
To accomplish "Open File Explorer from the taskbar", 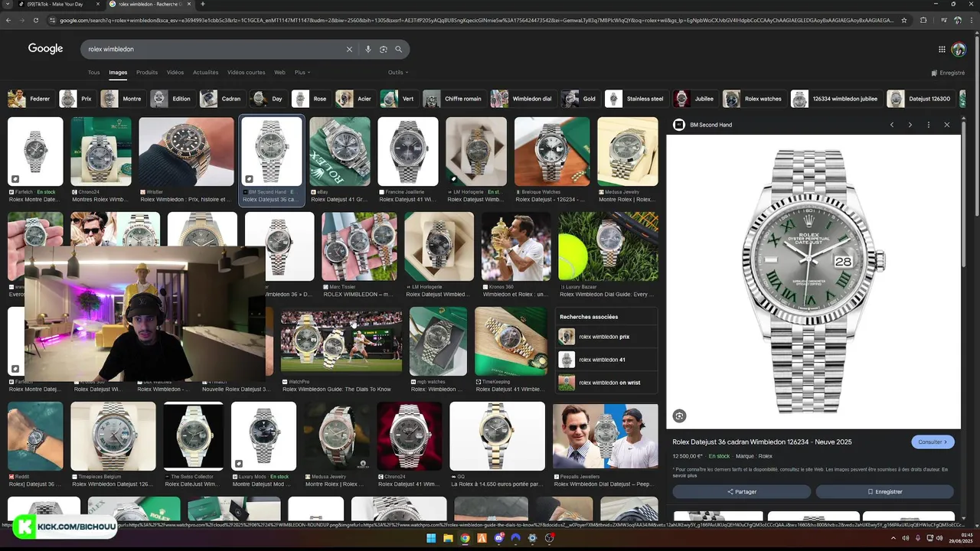I will coord(448,539).
